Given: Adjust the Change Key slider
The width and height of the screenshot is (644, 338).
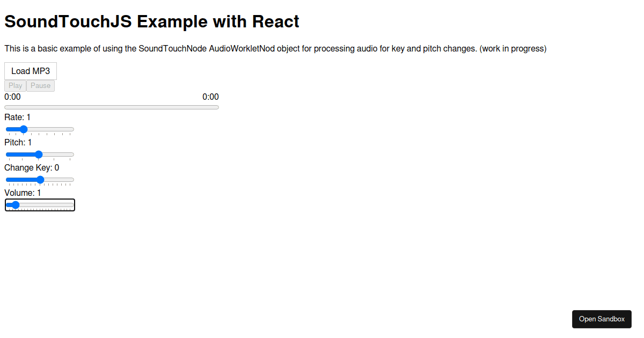Looking at the screenshot, I should [40, 180].
